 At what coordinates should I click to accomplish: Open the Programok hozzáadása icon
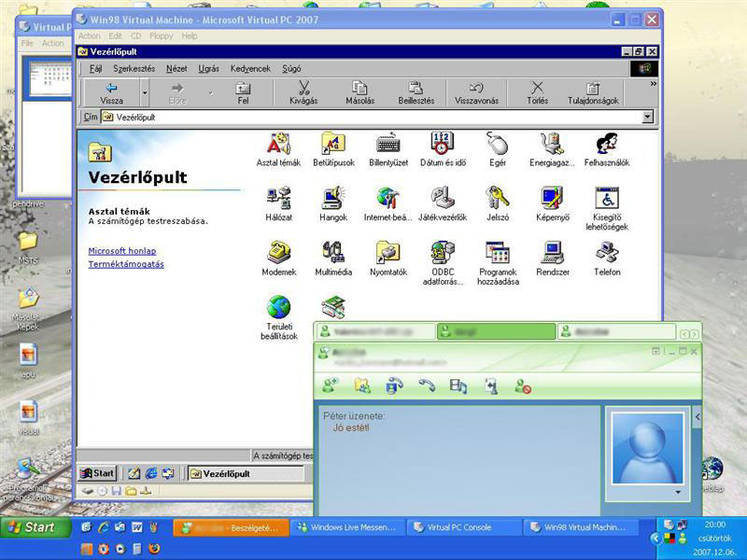click(x=498, y=263)
